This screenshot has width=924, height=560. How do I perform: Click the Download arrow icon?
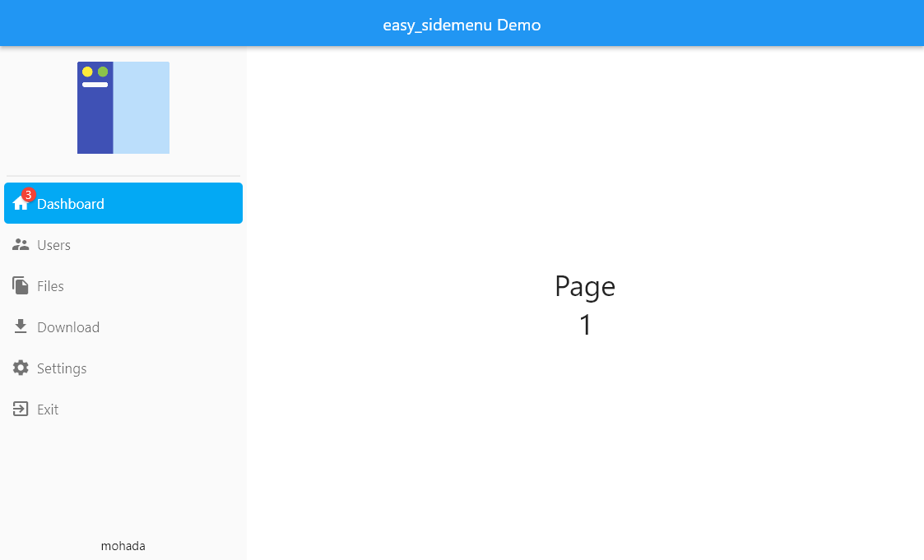pyautogui.click(x=21, y=326)
